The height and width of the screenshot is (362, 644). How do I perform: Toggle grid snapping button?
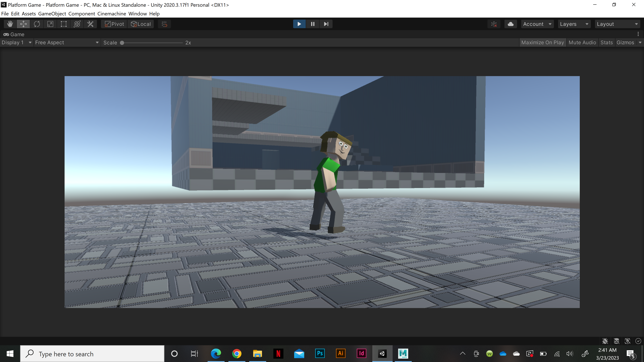pos(164,24)
